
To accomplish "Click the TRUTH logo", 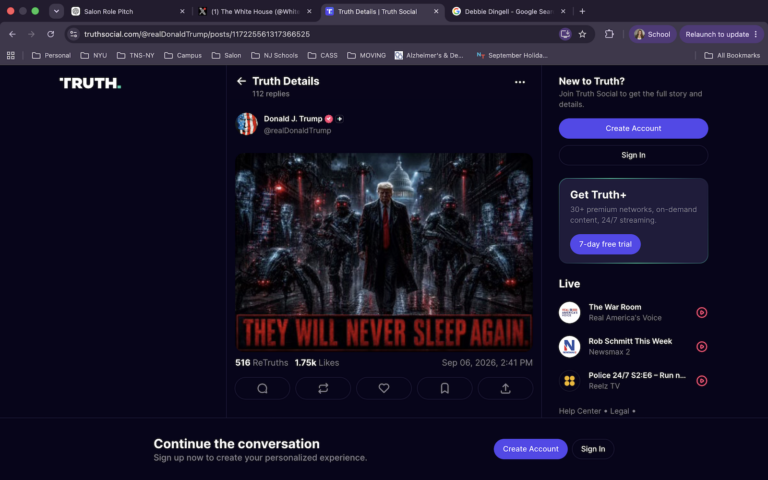I will pos(90,83).
